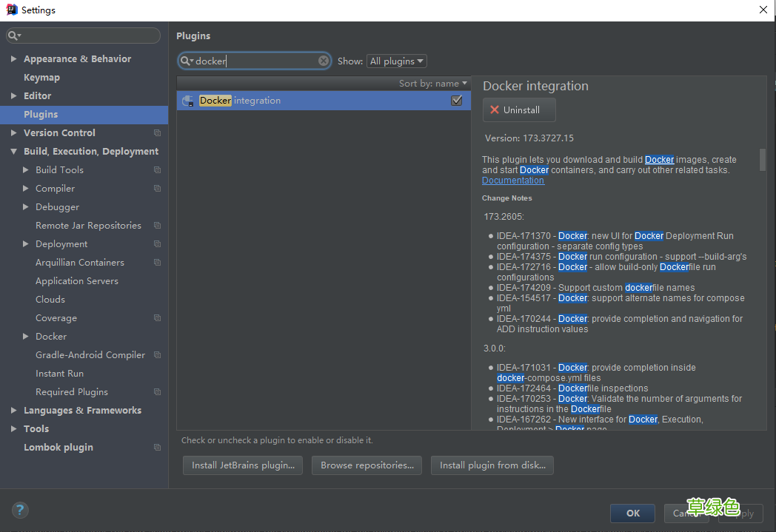The image size is (776, 532).
Task: Expand the Docker node in the sidebar
Action: (x=25, y=336)
